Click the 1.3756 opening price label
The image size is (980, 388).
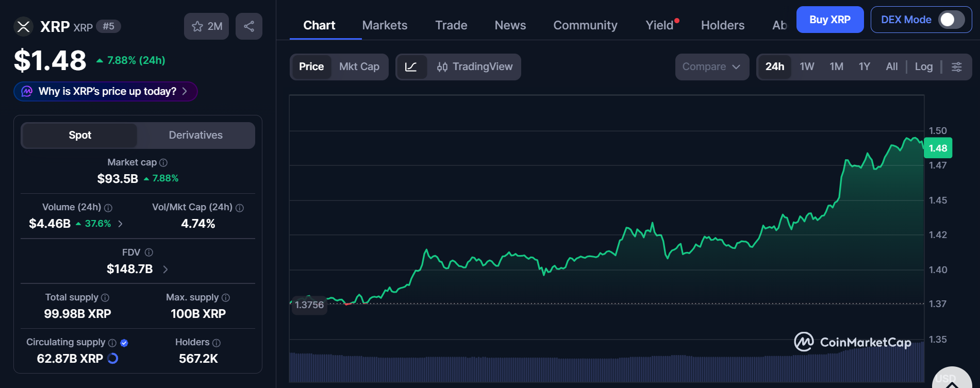click(x=309, y=305)
